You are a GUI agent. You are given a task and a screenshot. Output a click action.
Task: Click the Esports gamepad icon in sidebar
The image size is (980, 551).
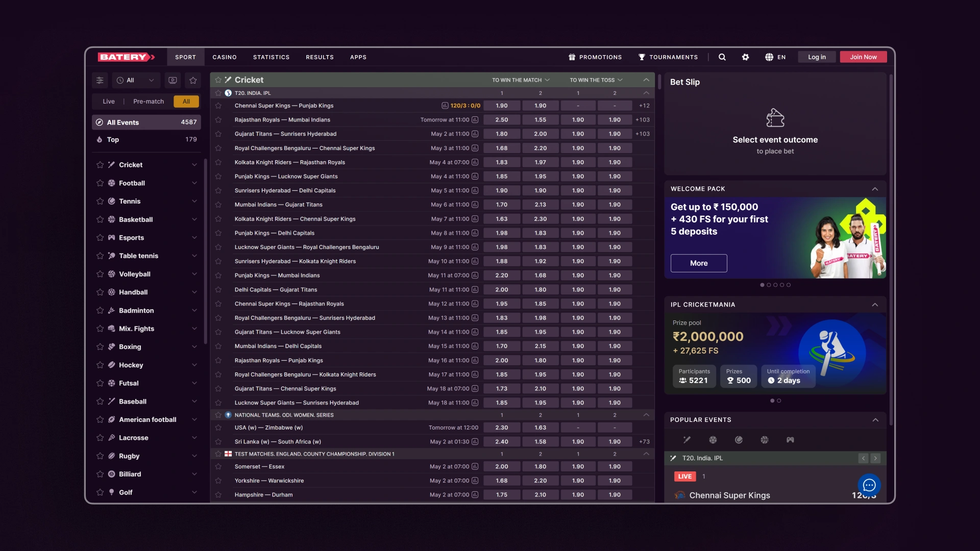111,238
